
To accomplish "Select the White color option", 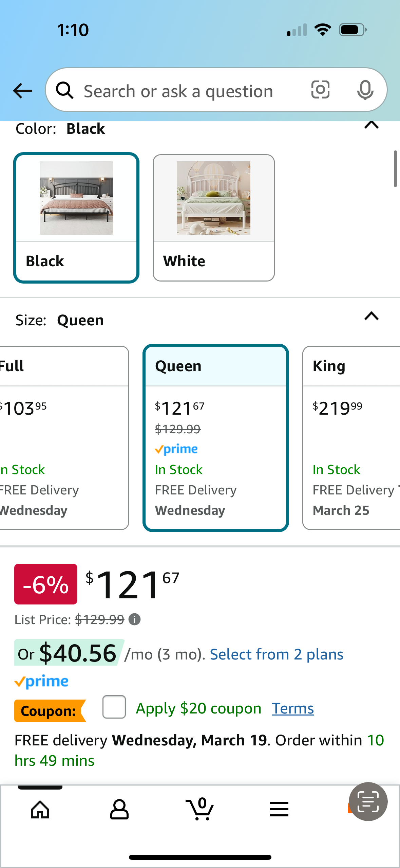I will (x=214, y=218).
